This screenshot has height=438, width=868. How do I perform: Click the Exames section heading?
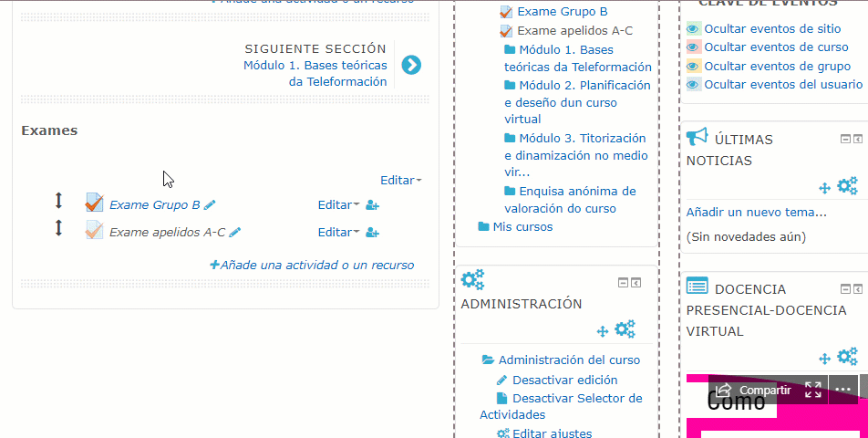49,130
